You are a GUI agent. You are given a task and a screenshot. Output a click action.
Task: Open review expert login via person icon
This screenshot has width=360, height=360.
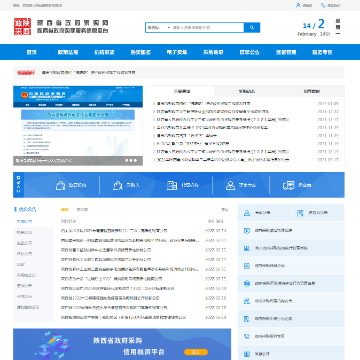230,185
